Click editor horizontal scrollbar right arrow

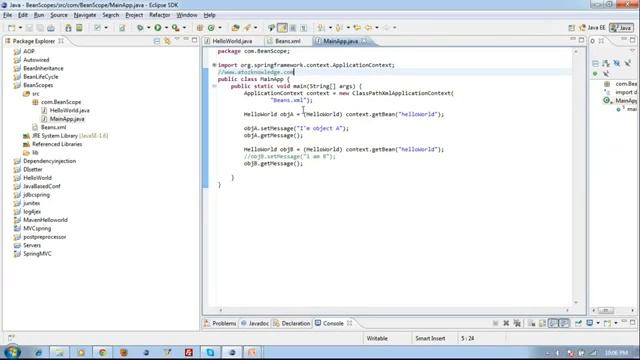tap(567, 310)
